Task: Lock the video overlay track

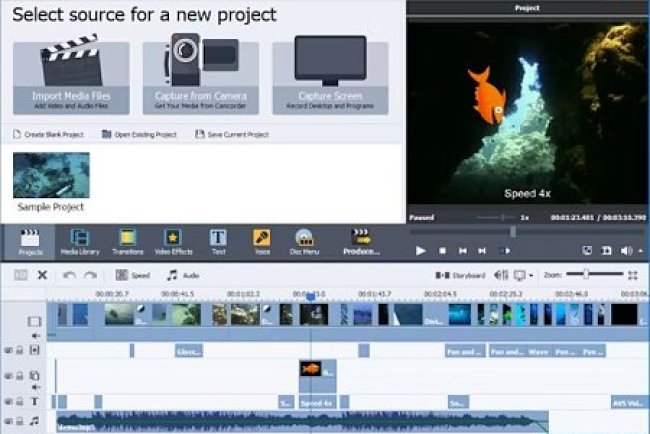Action: pyautogui.click(x=19, y=376)
